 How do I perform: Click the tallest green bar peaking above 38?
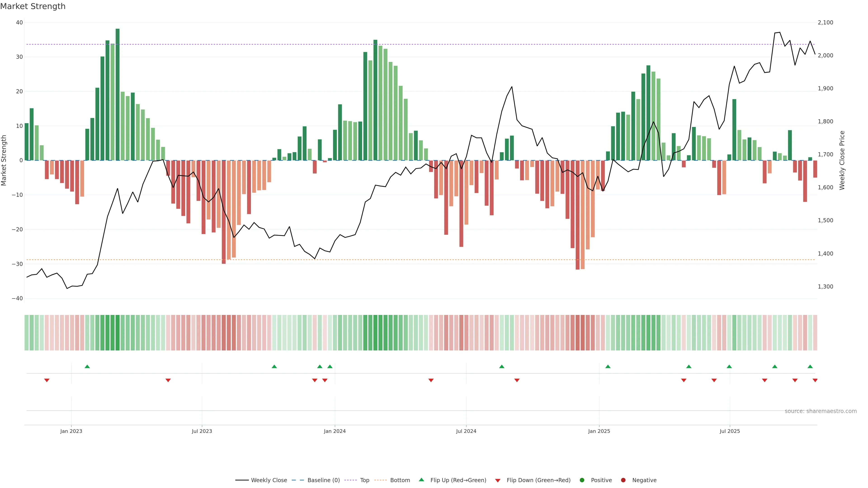(x=118, y=94)
